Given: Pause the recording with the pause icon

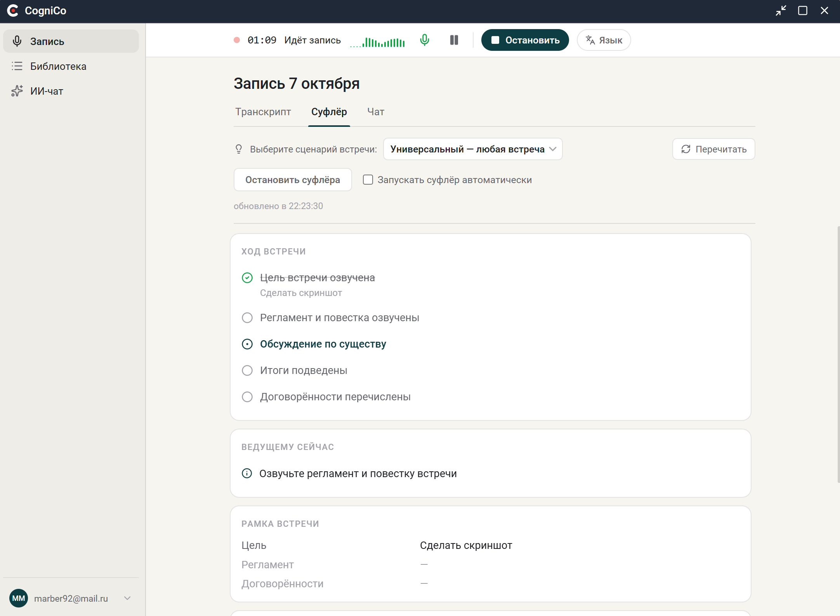Looking at the screenshot, I should (454, 40).
